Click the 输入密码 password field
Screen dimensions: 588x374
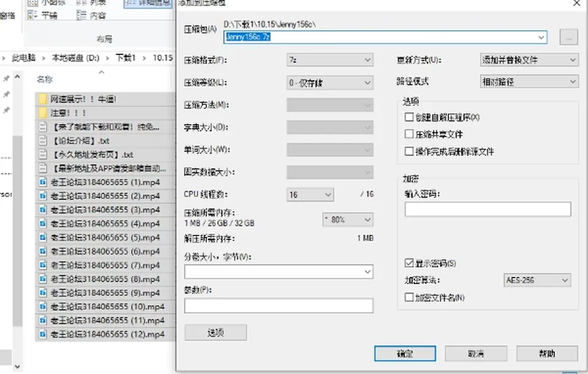(x=488, y=209)
